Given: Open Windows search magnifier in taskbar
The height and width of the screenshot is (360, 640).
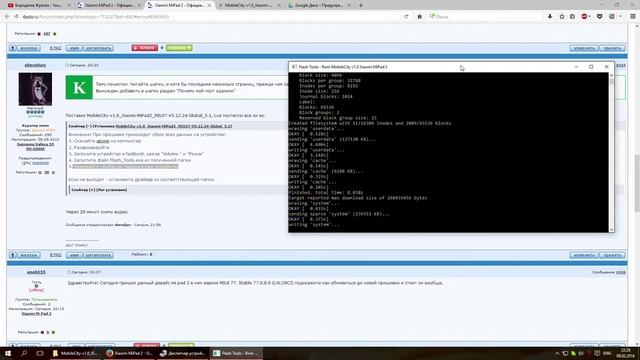Looking at the screenshot, I should [x=24, y=353].
